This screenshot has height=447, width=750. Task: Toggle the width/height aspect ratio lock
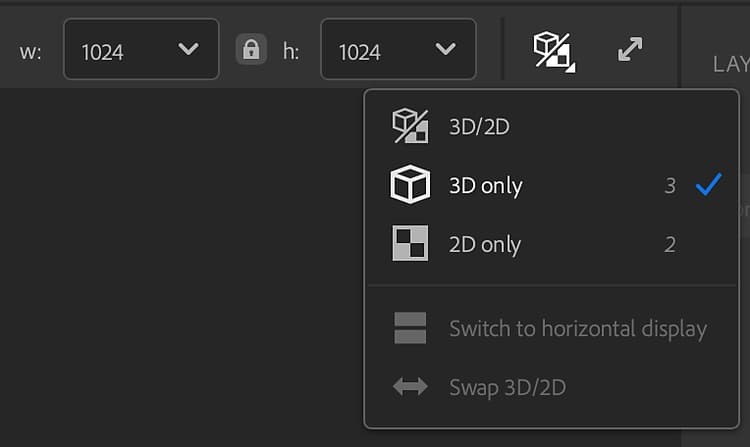[251, 49]
